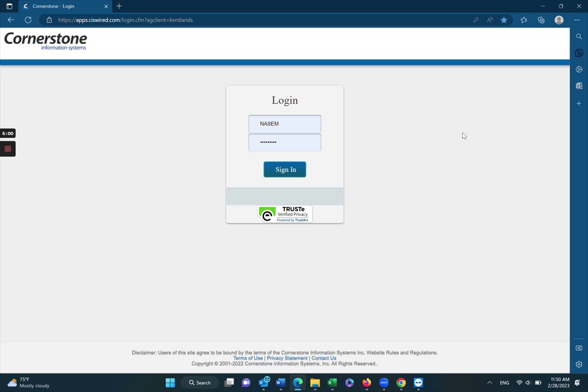Click the Cornerstone Information Systems logo
The image size is (588, 392).
45,41
